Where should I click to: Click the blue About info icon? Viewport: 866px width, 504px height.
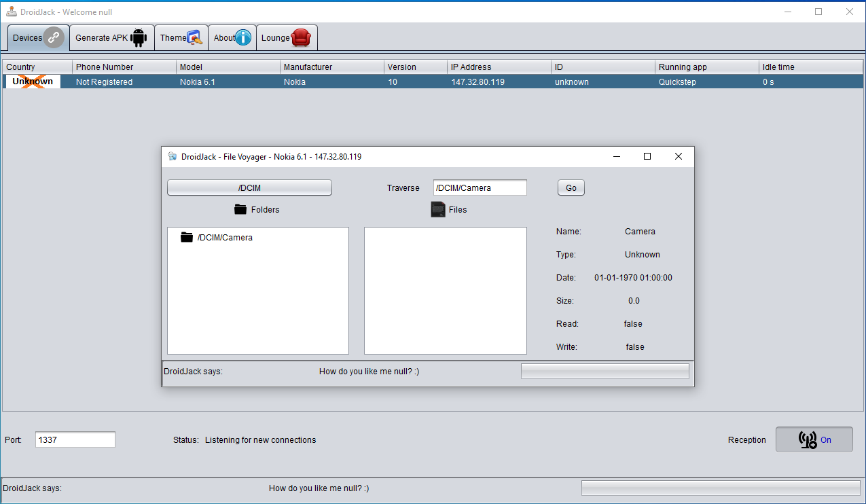(x=244, y=38)
